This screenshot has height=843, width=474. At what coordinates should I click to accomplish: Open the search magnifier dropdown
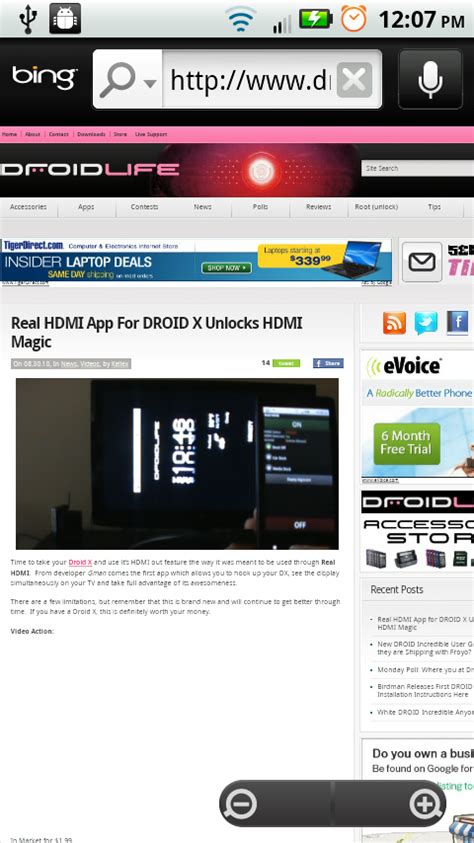point(128,80)
